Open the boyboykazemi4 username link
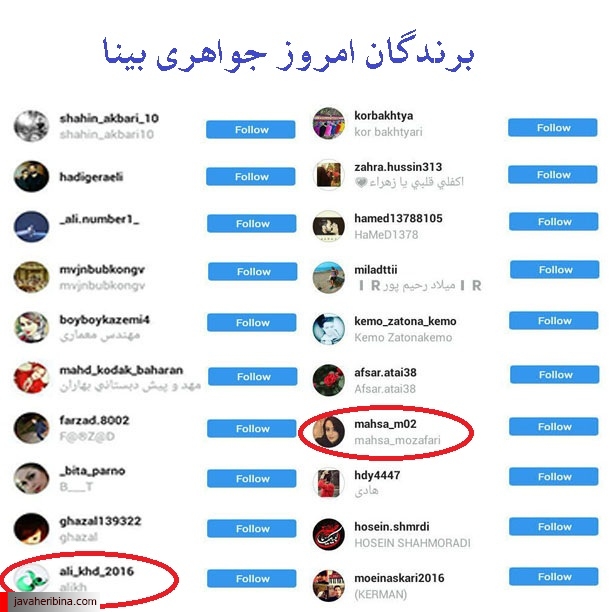Viewport: 612px width, 612px height. tap(104, 320)
